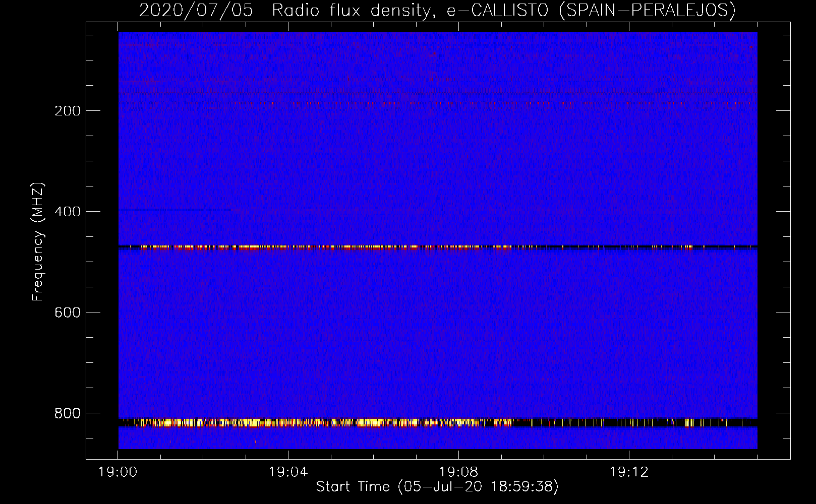Click the '19:08' time tick label
This screenshot has width=816, height=504.
click(458, 472)
